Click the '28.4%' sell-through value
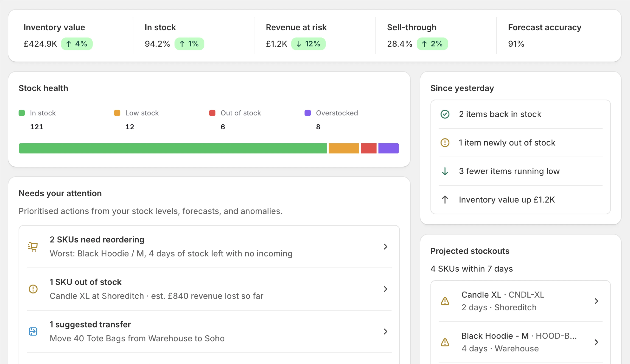Viewport: 630px width, 364px height. [400, 44]
